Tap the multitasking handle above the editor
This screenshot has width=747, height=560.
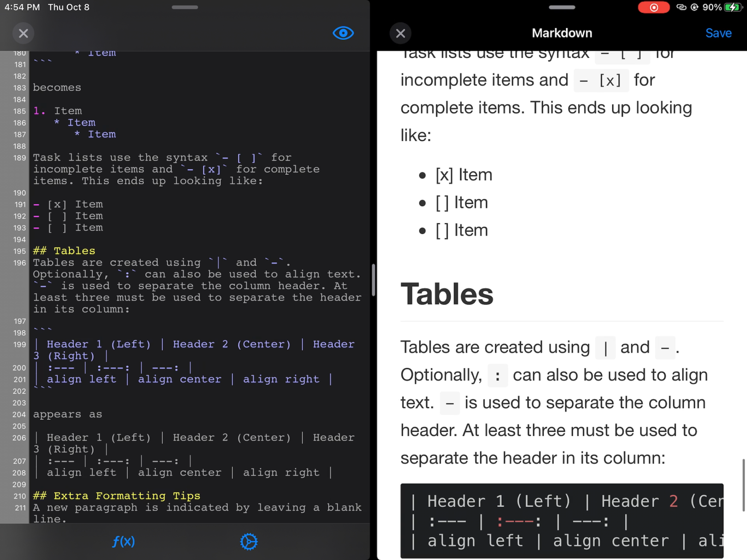tap(185, 7)
